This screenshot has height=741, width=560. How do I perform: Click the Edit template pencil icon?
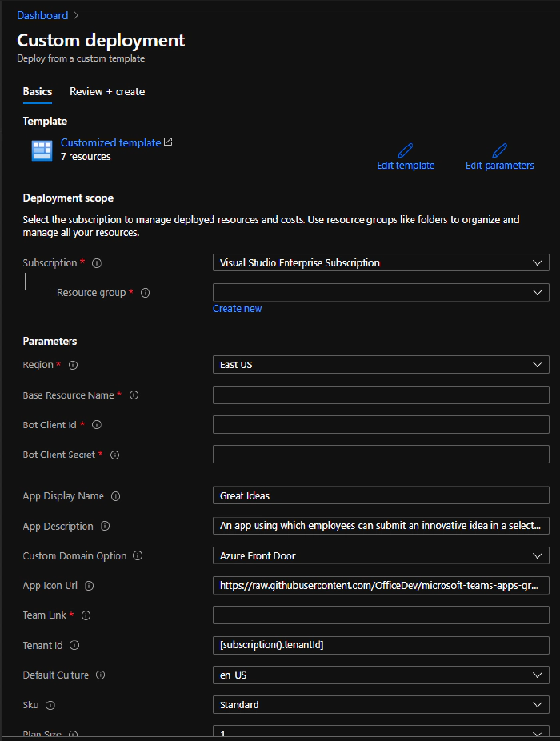click(x=406, y=150)
